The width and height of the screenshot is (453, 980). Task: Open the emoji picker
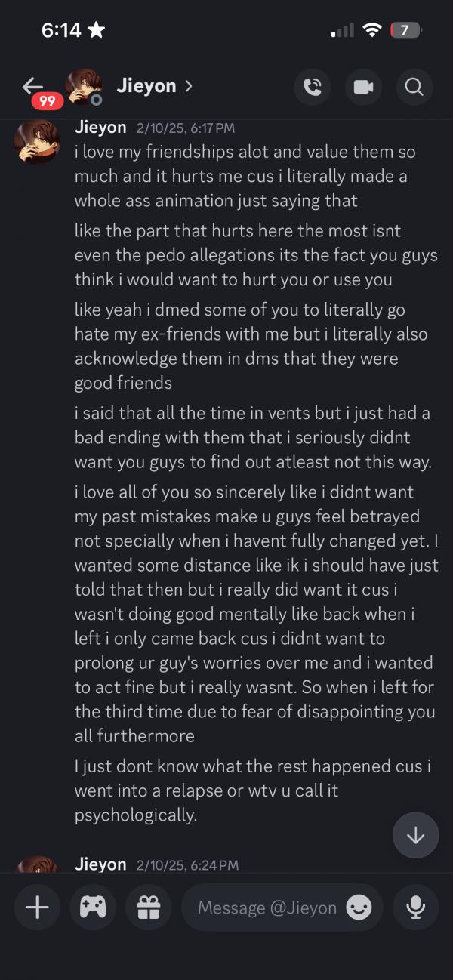(x=359, y=908)
